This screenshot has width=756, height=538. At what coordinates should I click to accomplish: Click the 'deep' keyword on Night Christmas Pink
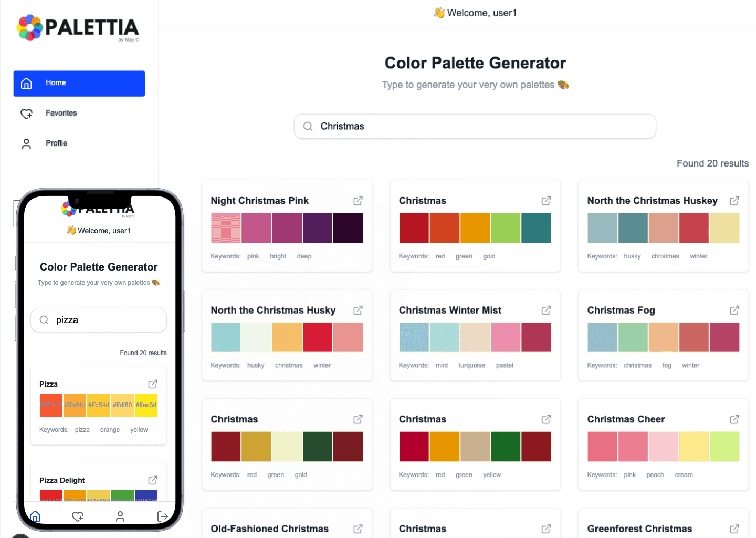pos(304,256)
